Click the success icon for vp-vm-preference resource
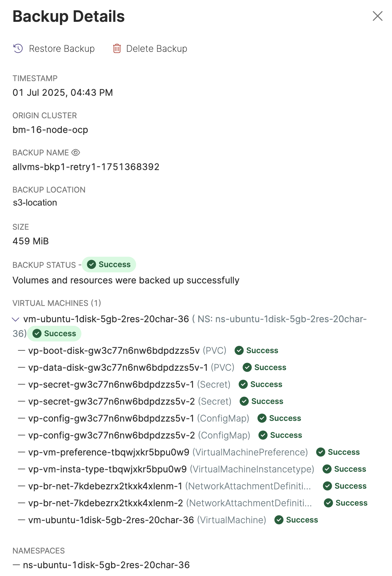This screenshot has width=392, height=576. click(x=321, y=452)
